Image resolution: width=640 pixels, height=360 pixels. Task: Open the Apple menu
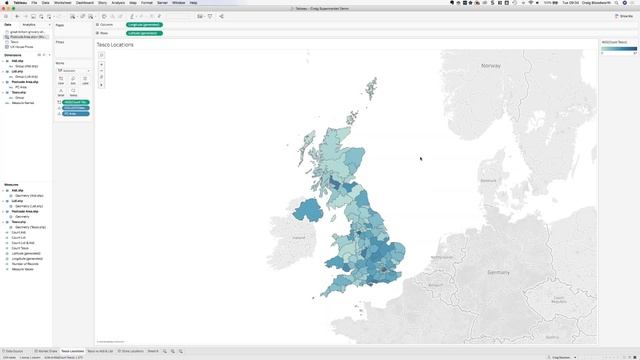[7, 2]
